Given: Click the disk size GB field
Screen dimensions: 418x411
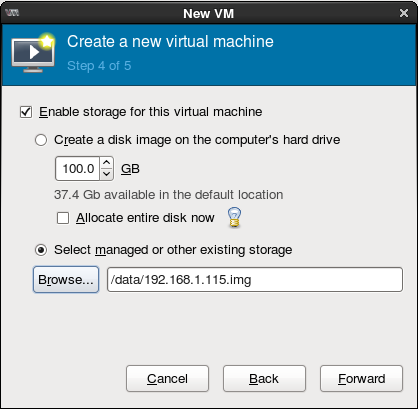Looking at the screenshot, I should click(78, 169).
